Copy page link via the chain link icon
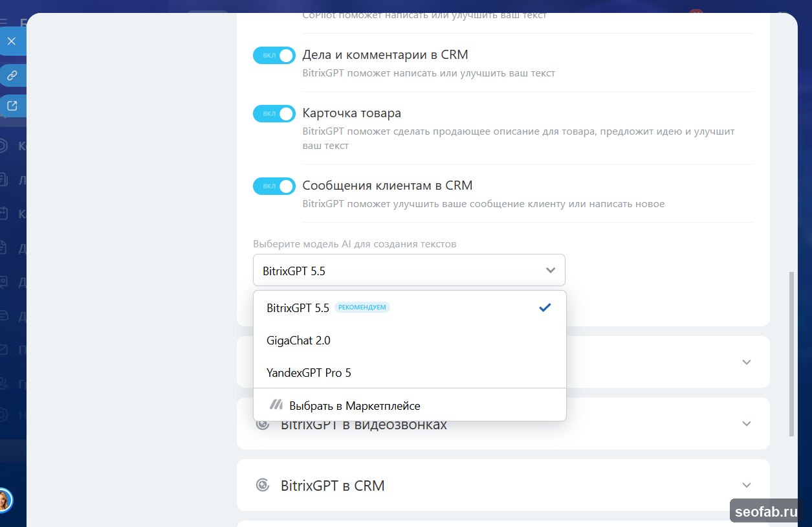Viewport: 812px width, 527px height. (12, 76)
